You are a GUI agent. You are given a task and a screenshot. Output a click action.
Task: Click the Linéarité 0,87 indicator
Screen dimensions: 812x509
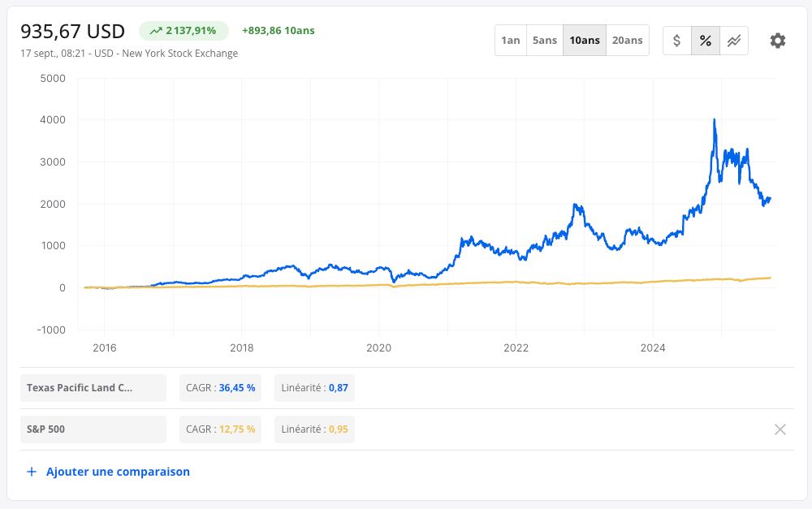pyautogui.click(x=314, y=388)
